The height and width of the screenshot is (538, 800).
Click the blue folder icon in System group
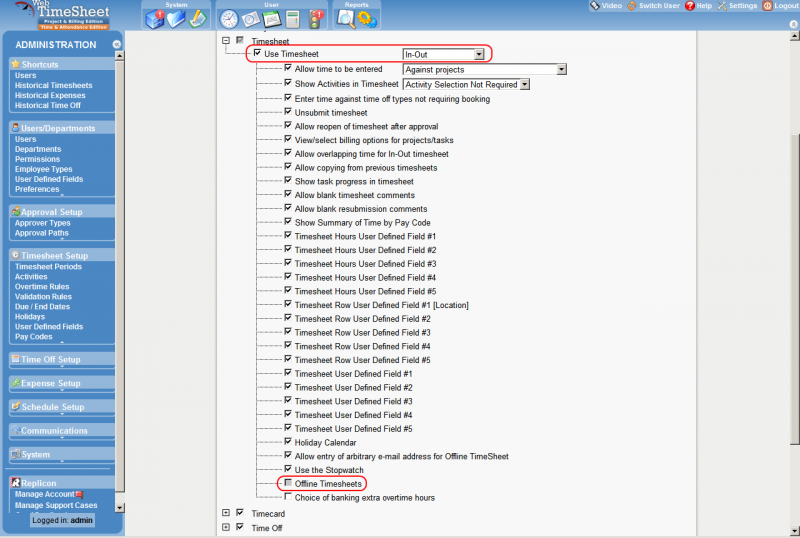coord(176,19)
